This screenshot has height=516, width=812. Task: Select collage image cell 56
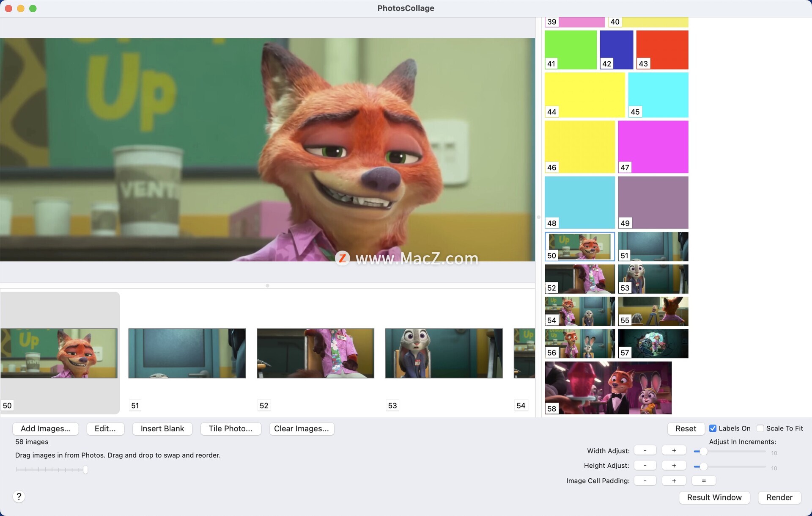pos(580,344)
